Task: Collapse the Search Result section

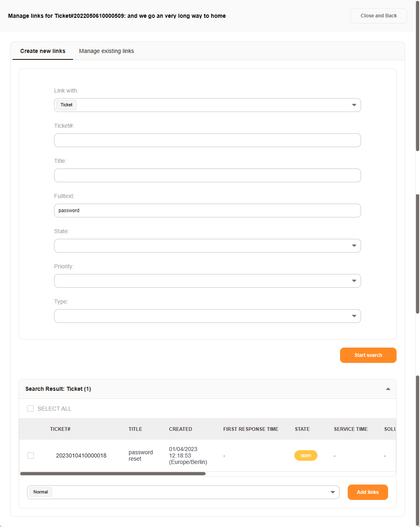Action: point(388,389)
